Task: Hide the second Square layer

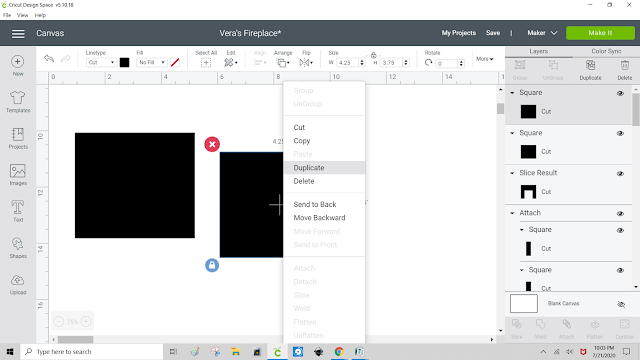Action: point(620,133)
